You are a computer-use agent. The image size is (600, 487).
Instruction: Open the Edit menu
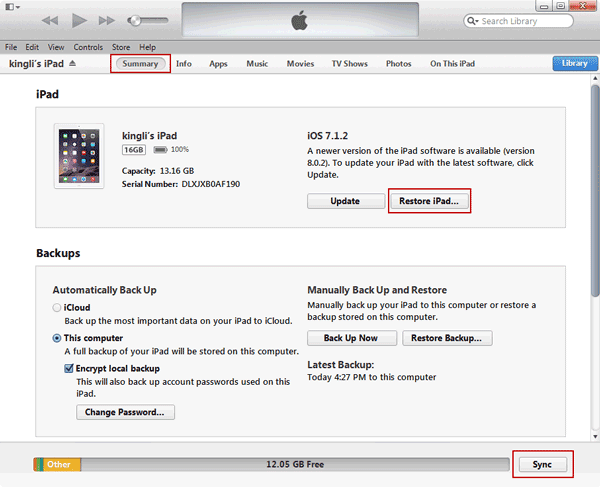point(32,47)
